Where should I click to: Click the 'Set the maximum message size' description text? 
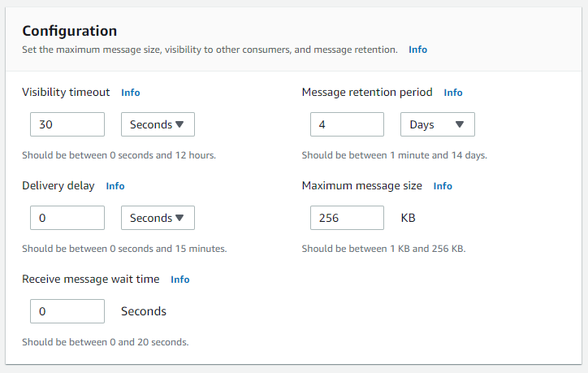210,50
